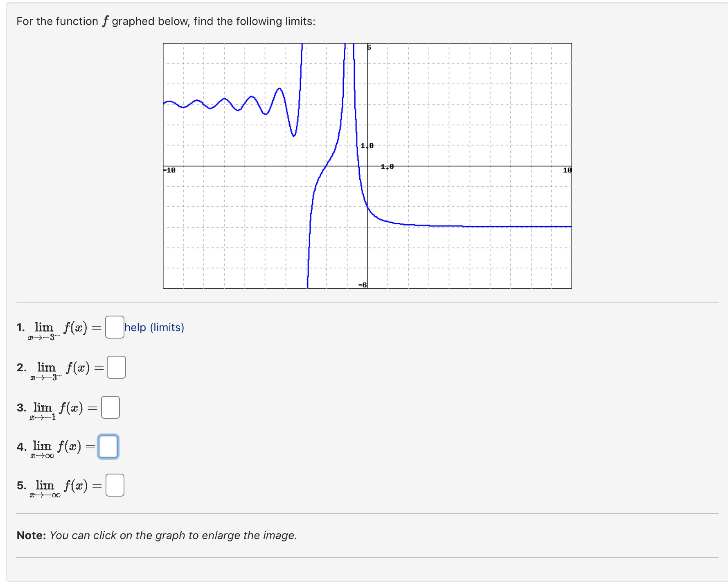Click the −10 label on the x-axis
Screen dimensions: 728x585
click(170, 170)
